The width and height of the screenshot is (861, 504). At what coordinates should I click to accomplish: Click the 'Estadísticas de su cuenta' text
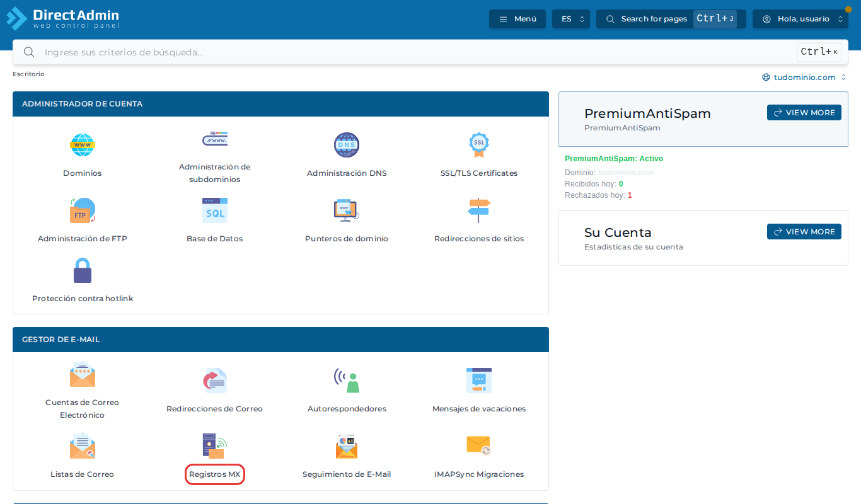[633, 247]
